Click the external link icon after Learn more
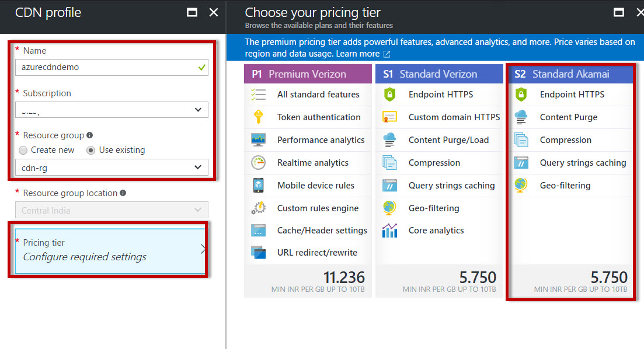Screen dimensions: 644x349 (387, 54)
